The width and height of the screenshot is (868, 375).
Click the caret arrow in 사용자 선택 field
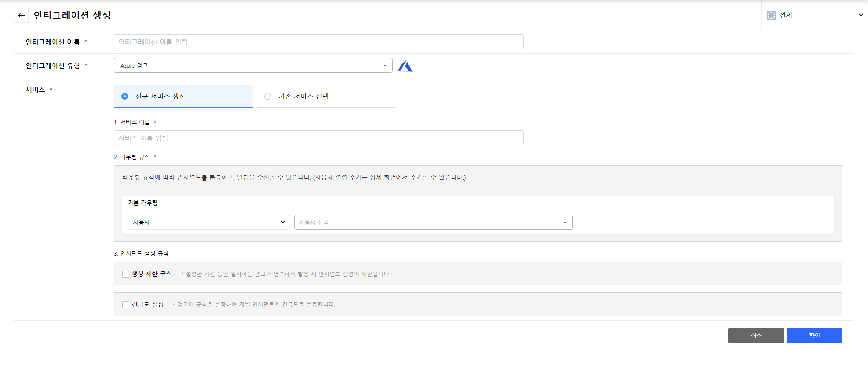[565, 223]
